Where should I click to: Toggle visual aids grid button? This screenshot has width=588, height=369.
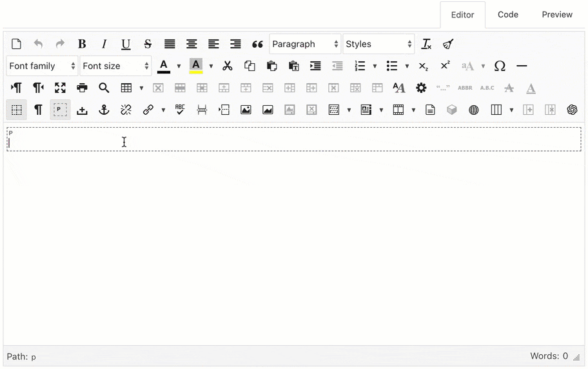[17, 110]
